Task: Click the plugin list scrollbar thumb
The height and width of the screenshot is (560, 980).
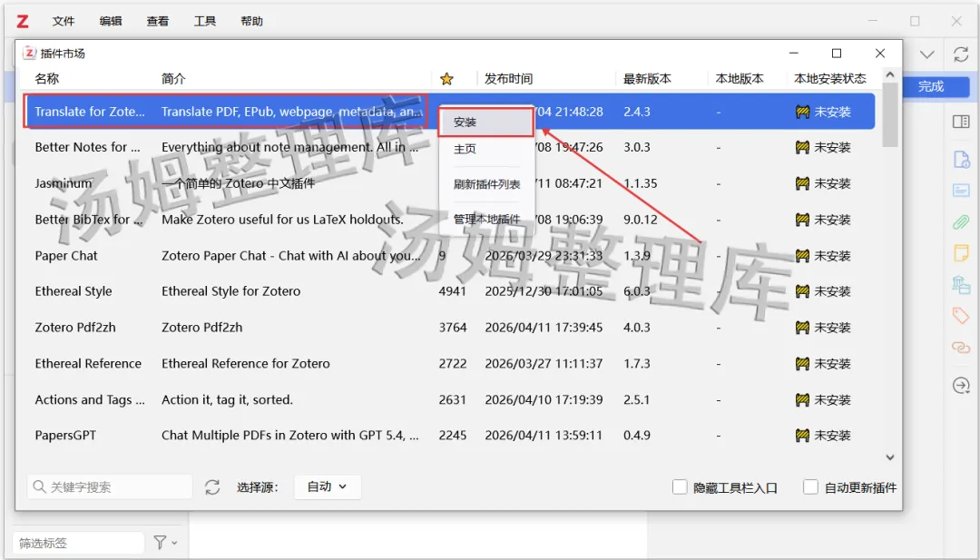Action: (890, 115)
